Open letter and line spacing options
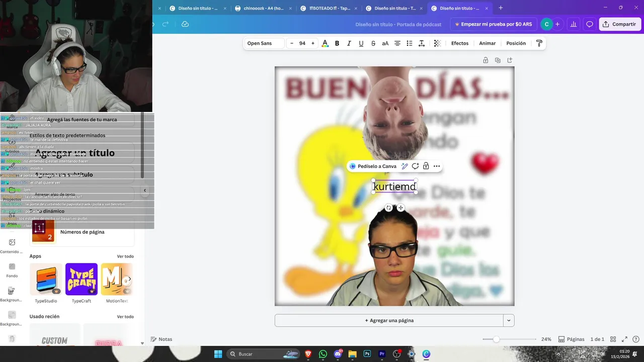The image size is (644, 362). [422, 43]
